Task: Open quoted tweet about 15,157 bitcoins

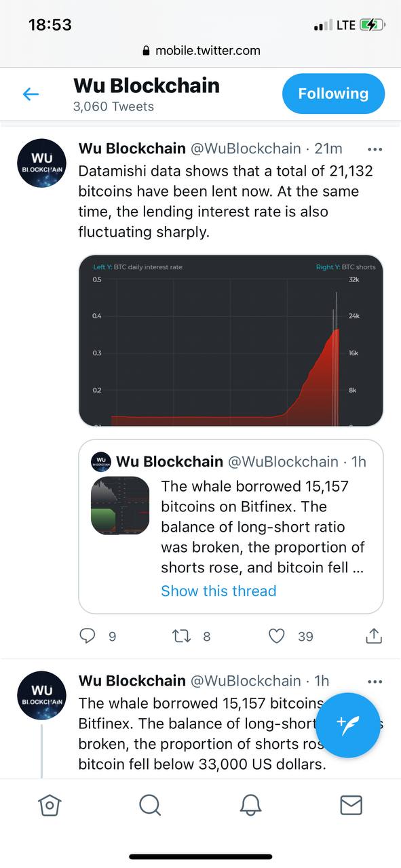Action: pyautogui.click(x=231, y=526)
